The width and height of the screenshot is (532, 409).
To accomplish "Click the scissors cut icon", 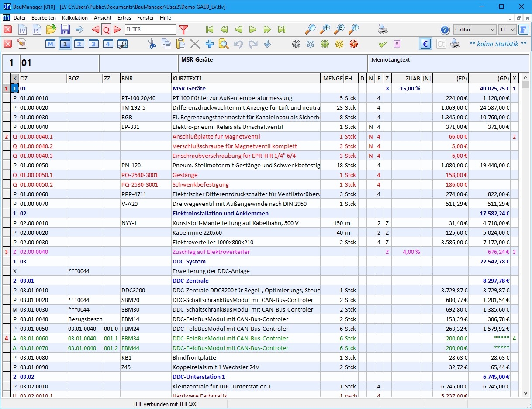I will tap(152, 44).
